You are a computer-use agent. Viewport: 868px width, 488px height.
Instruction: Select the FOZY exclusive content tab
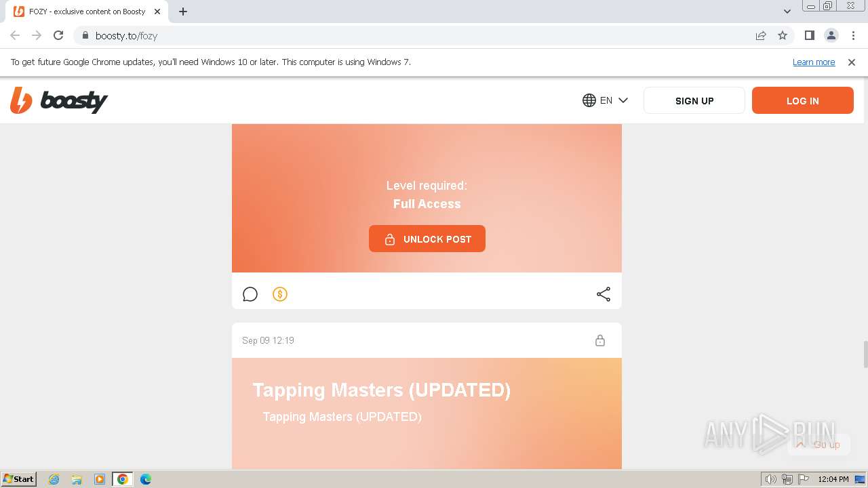click(87, 12)
